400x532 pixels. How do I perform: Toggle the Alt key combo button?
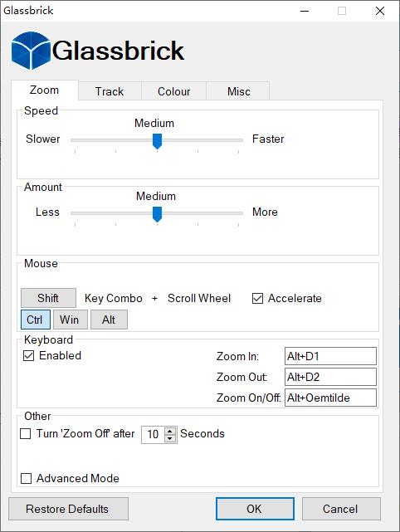109,320
